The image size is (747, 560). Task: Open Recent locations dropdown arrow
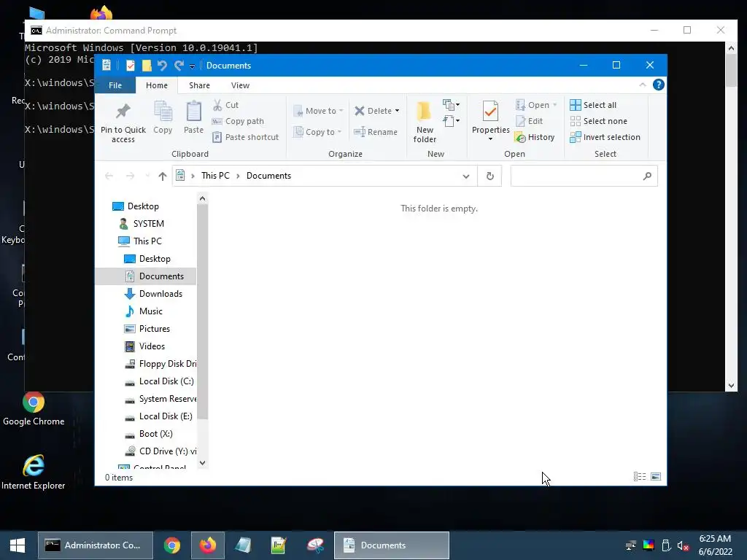[147, 176]
